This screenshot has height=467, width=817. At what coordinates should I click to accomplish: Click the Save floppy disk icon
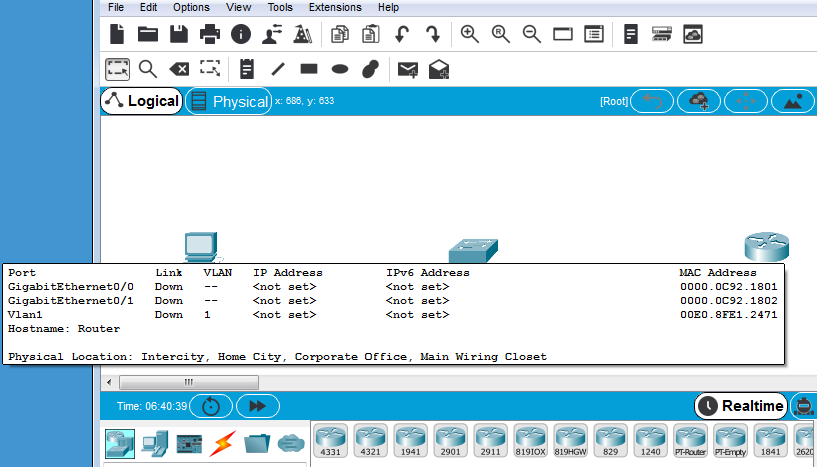tap(179, 35)
